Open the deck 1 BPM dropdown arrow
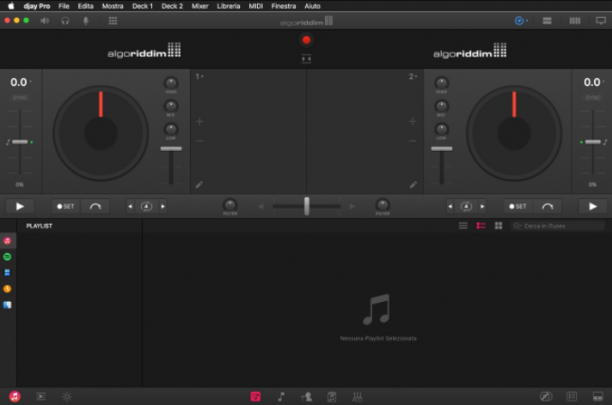This screenshot has width=612, height=405. pyautogui.click(x=30, y=82)
